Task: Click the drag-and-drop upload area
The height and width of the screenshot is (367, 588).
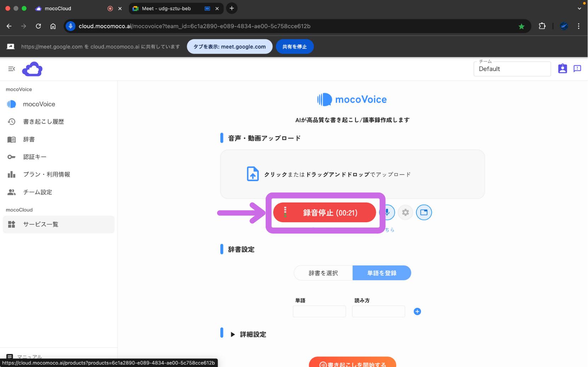Action: (352, 174)
